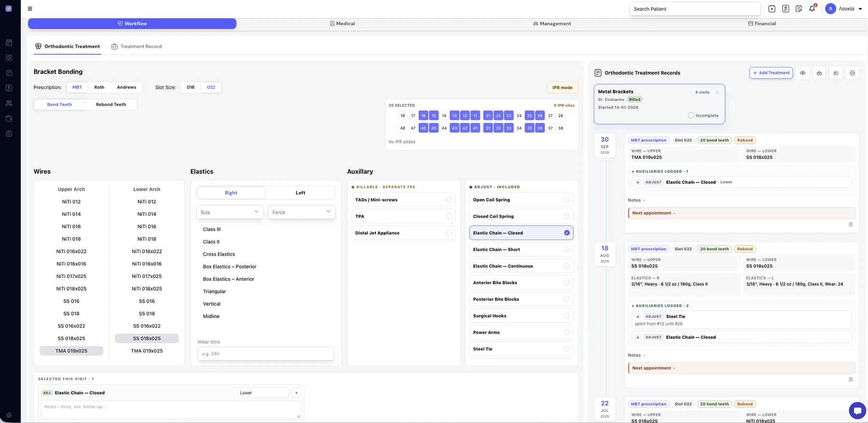Open the Treatment Record tab
The width and height of the screenshot is (868, 423).
(x=136, y=47)
